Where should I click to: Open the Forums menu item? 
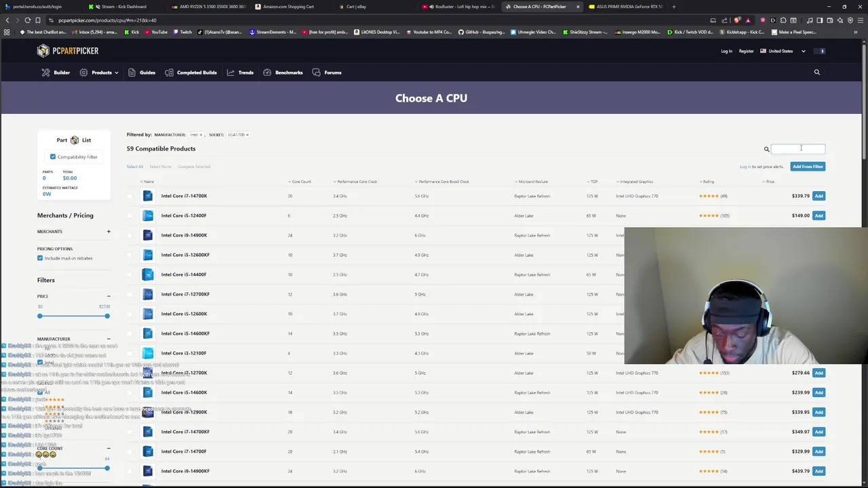[x=327, y=73]
